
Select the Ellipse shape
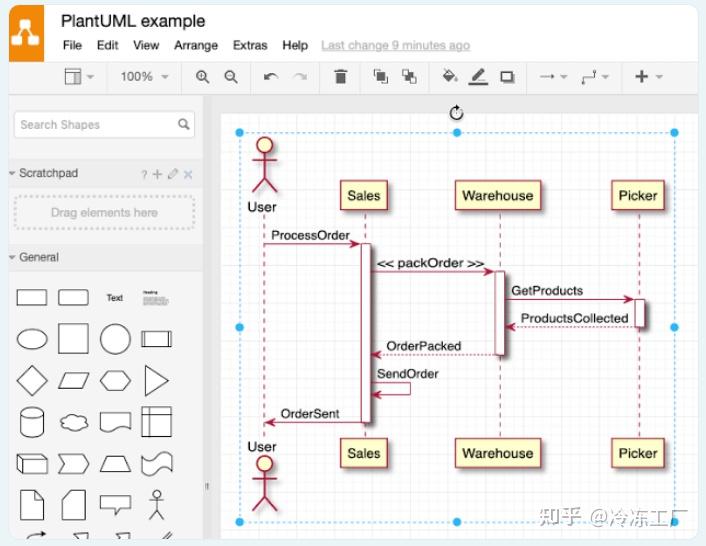pos(32,339)
